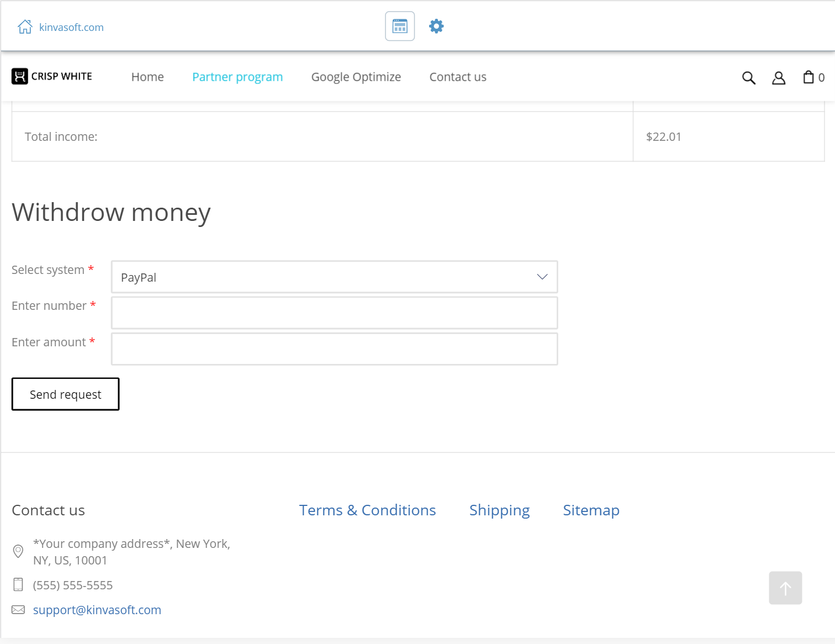Viewport: 835px width, 644px height.
Task: Open the layout editor window icon
Action: (x=400, y=26)
